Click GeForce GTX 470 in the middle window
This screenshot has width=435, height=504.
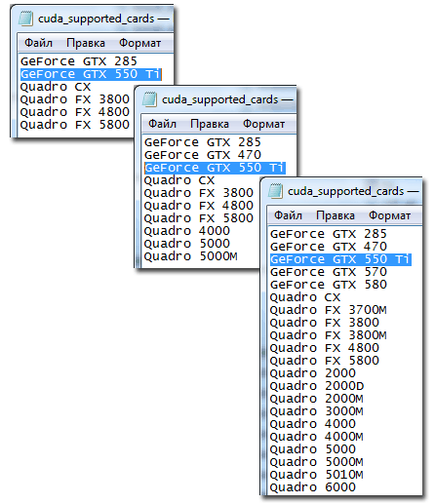coord(203,155)
